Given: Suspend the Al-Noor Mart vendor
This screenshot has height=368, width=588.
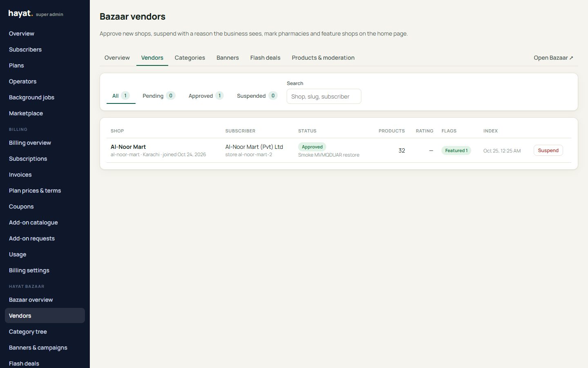Looking at the screenshot, I should pos(548,150).
